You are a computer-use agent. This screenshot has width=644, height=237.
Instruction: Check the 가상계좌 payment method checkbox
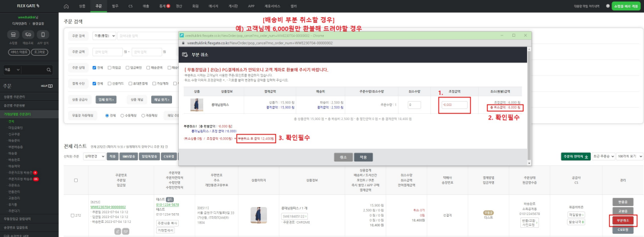pos(154,83)
